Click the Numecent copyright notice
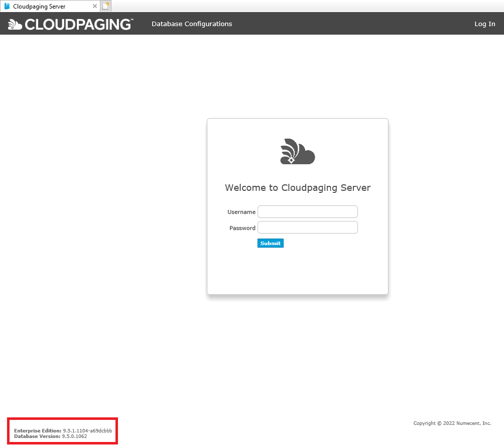The height and width of the screenshot is (446, 504). (x=451, y=423)
